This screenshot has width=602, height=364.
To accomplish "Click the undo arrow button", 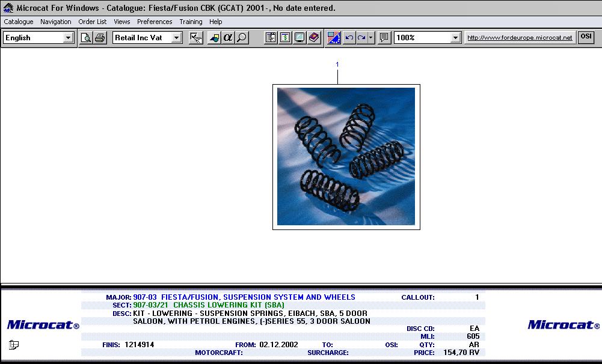I will [x=349, y=38].
